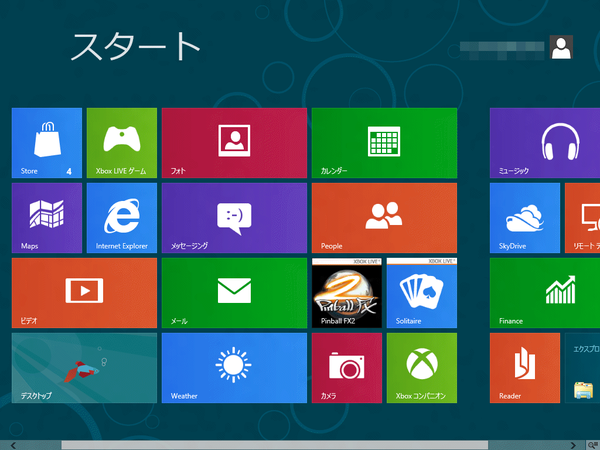Launch the Solitaire tile

[x=422, y=293]
